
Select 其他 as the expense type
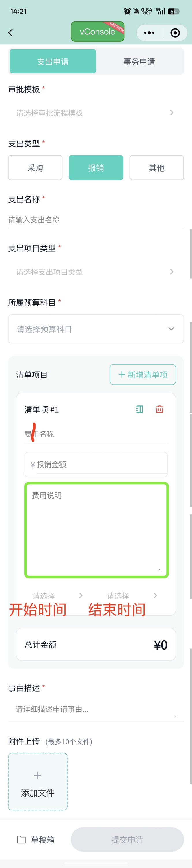coord(156,168)
